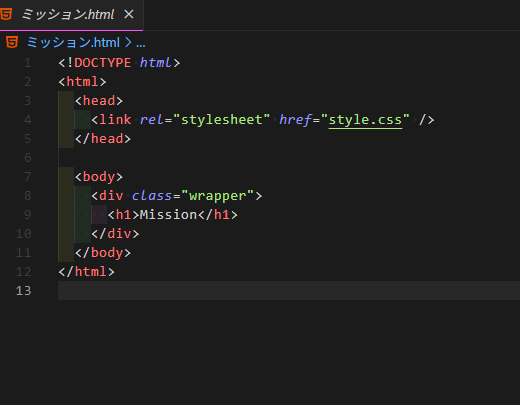Click line number 8 beside the div

click(x=28, y=196)
